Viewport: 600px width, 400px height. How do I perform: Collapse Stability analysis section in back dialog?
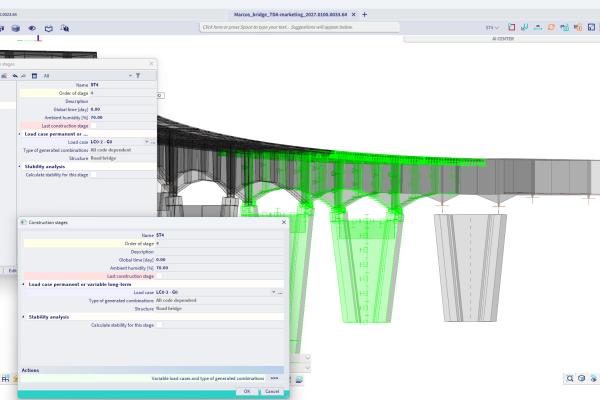point(20,167)
